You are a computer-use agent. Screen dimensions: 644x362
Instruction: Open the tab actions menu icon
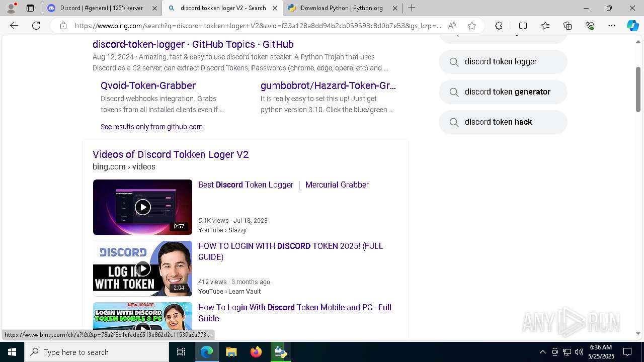click(30, 8)
